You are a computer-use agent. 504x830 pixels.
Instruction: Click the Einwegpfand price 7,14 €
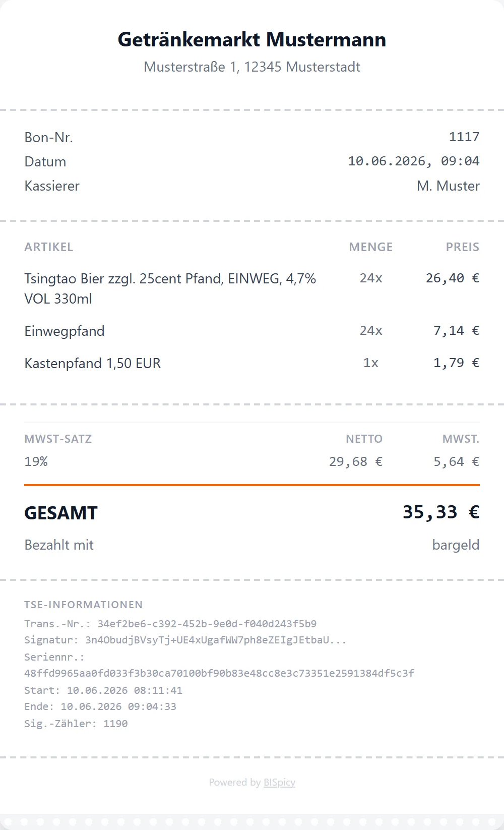457,330
